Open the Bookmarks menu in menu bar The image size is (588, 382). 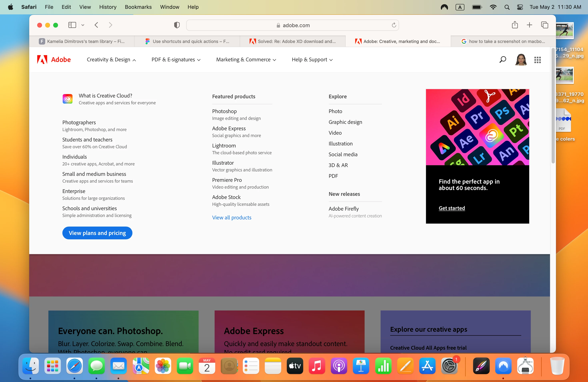[x=138, y=7]
